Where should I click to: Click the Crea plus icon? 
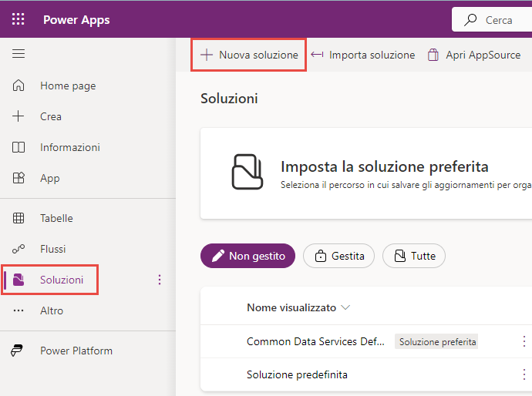pyautogui.click(x=19, y=116)
